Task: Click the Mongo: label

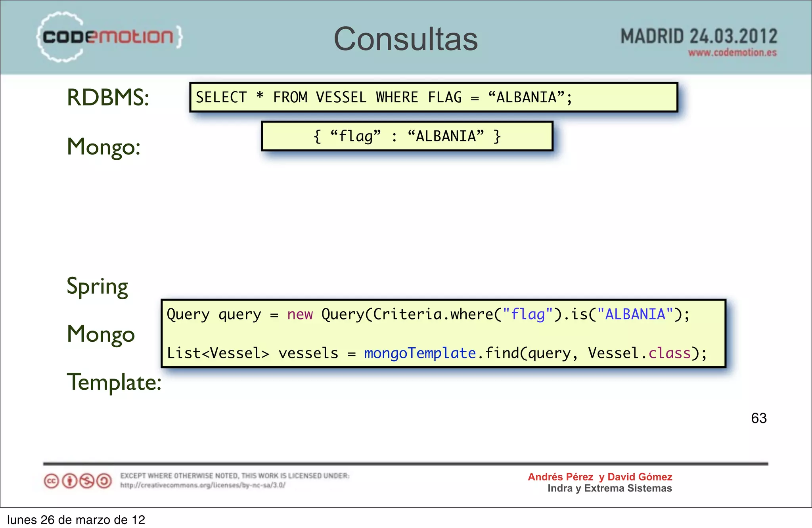Action: point(103,147)
